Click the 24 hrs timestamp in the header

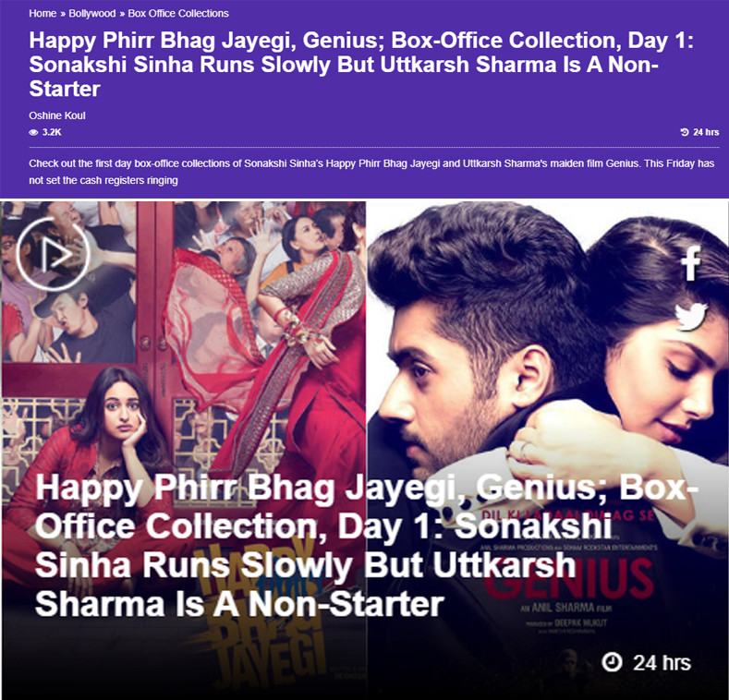pos(706,132)
